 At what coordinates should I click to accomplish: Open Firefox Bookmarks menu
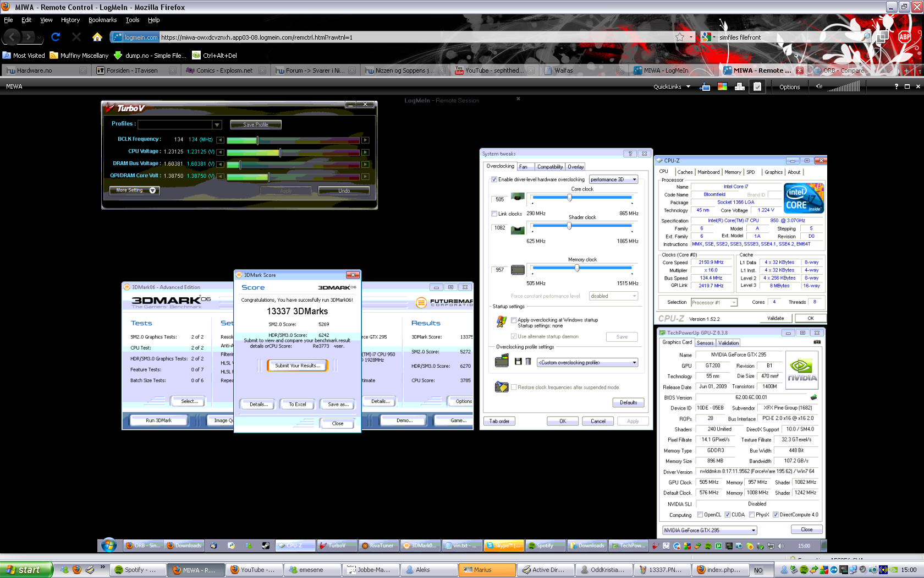103,20
